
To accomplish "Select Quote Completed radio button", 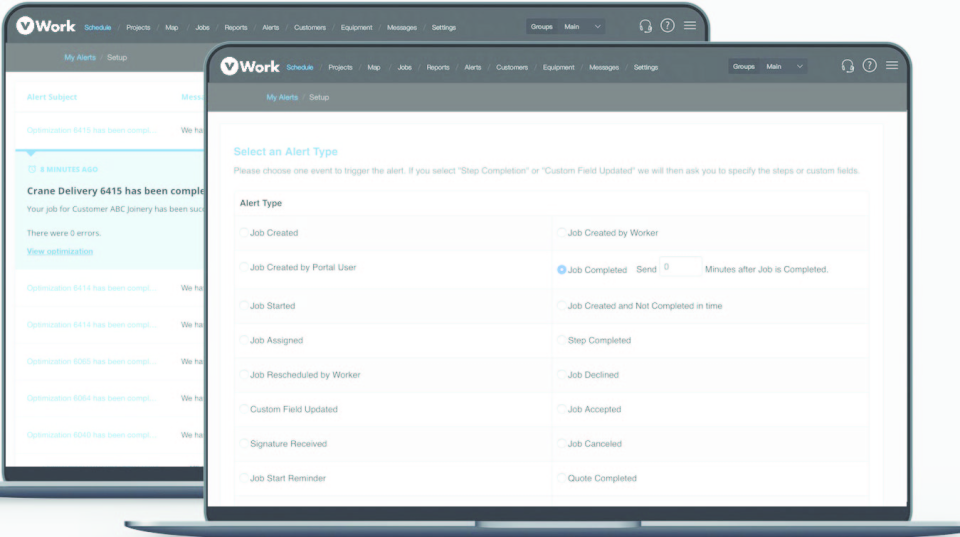I will pyautogui.click(x=561, y=478).
